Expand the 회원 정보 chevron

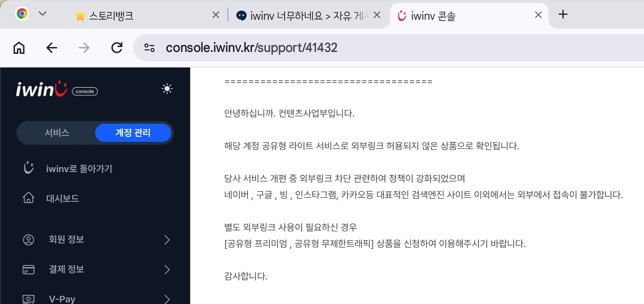coord(167,240)
